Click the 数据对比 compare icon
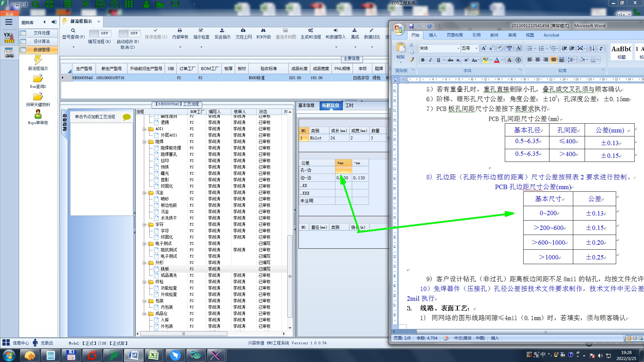 coord(372,31)
